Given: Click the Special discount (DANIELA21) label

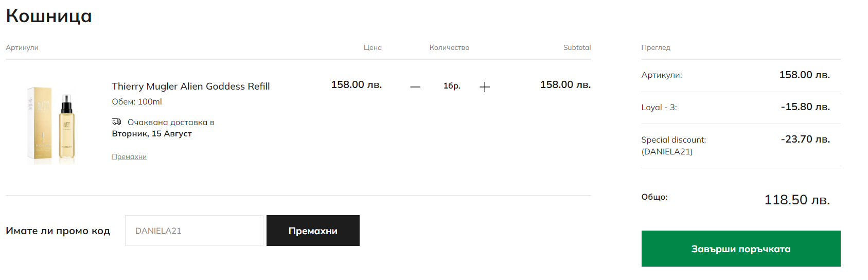Looking at the screenshot, I should [673, 146].
